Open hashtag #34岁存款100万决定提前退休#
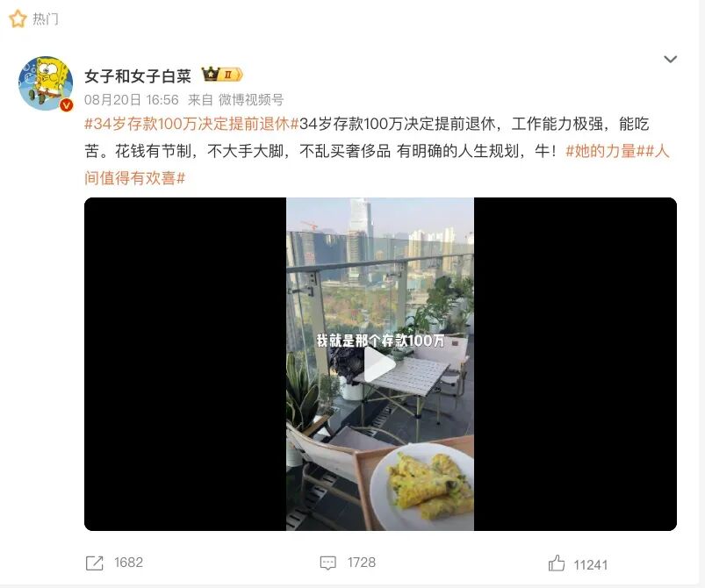Viewport: 705px width, 588px height. point(191,124)
